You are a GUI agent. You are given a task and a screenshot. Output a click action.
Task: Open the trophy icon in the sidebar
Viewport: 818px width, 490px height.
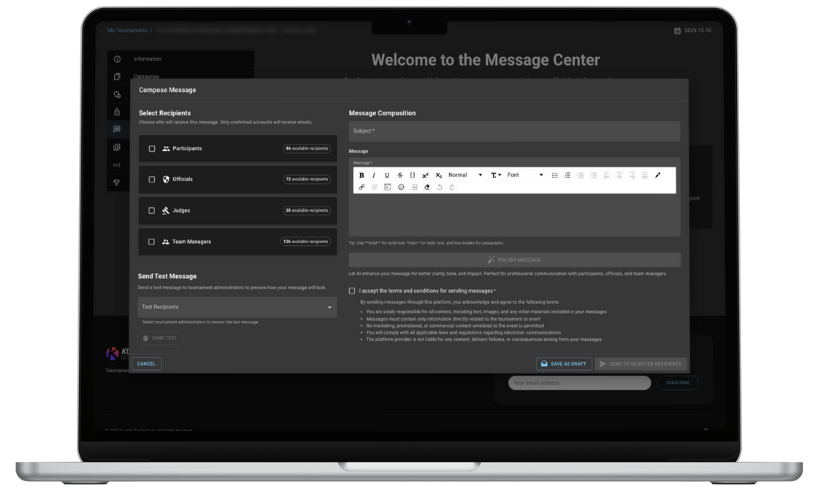117,182
